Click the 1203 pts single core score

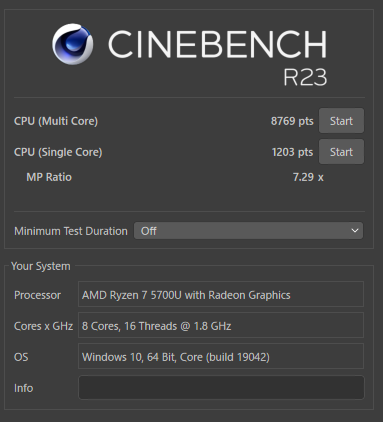[292, 152]
